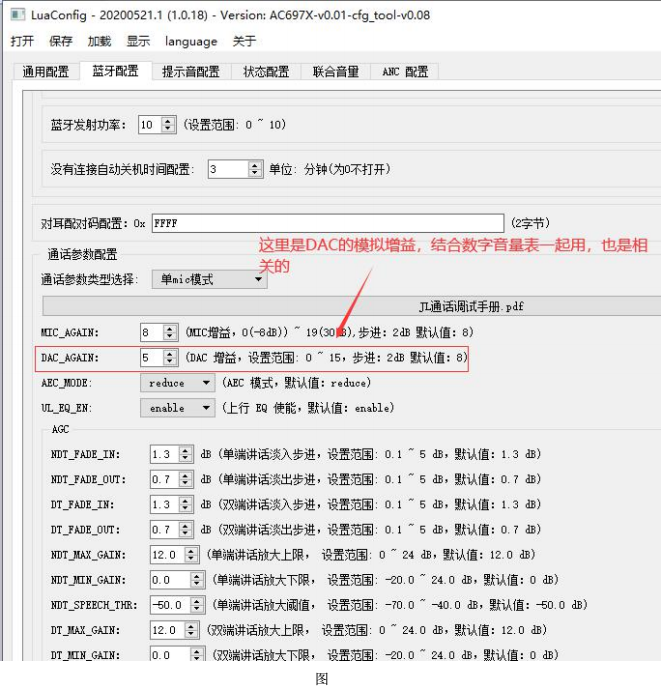The width and height of the screenshot is (661, 686).
Task: Open the UL_EQ_EN enable dropdown
Action: point(178,408)
